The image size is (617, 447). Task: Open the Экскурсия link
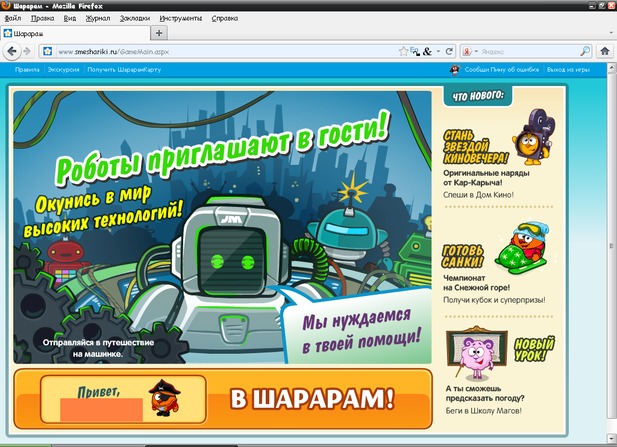pos(63,70)
